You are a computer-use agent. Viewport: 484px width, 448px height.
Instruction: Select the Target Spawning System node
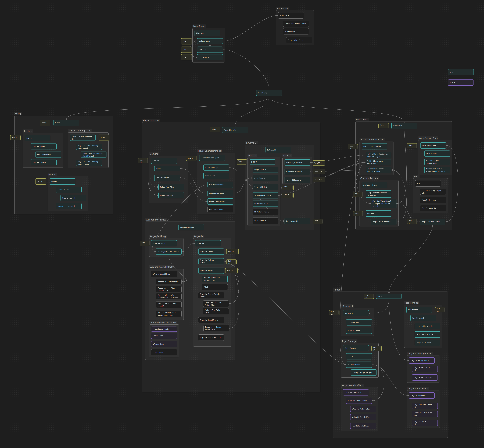click(432, 222)
